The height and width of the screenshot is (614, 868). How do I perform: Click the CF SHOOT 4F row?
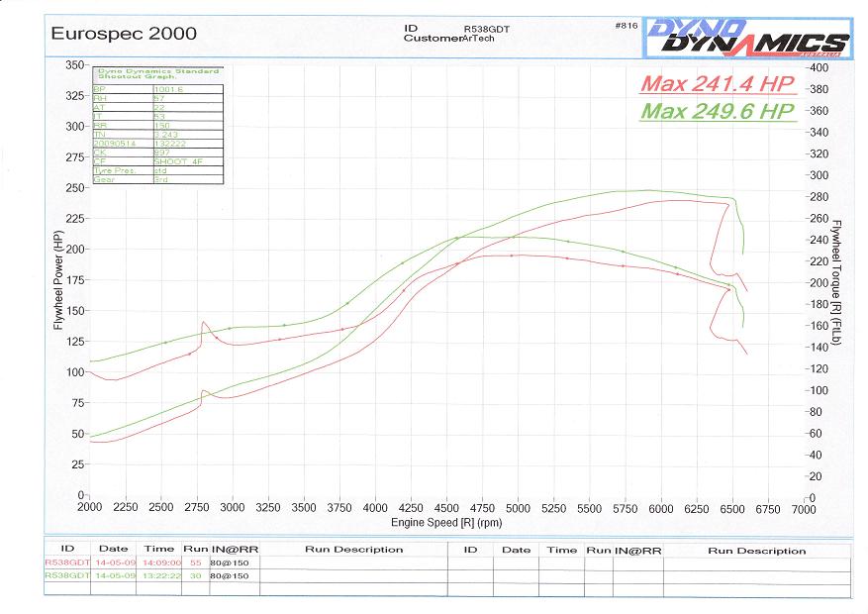[x=158, y=161]
